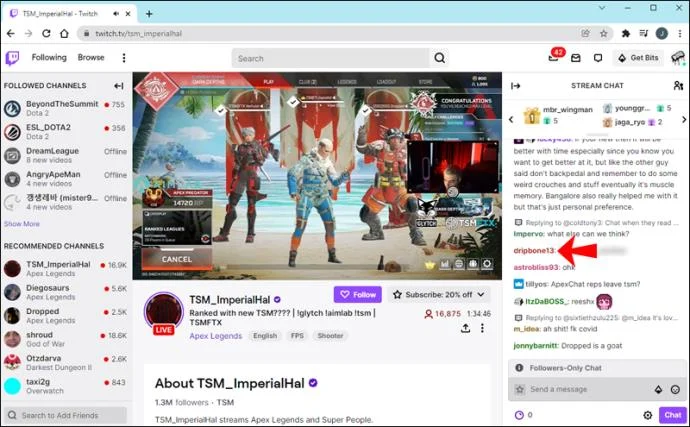The image size is (690, 427).
Task: Open the user avatar menu in Twitch header
Action: tap(678, 58)
